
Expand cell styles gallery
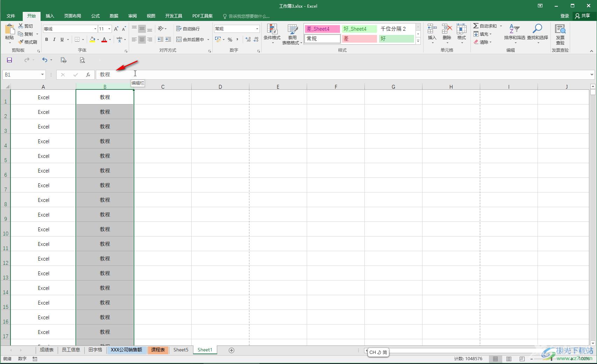(x=418, y=41)
